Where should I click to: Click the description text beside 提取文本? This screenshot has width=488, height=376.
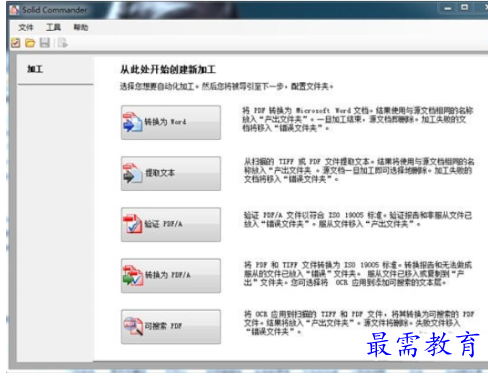359,170
